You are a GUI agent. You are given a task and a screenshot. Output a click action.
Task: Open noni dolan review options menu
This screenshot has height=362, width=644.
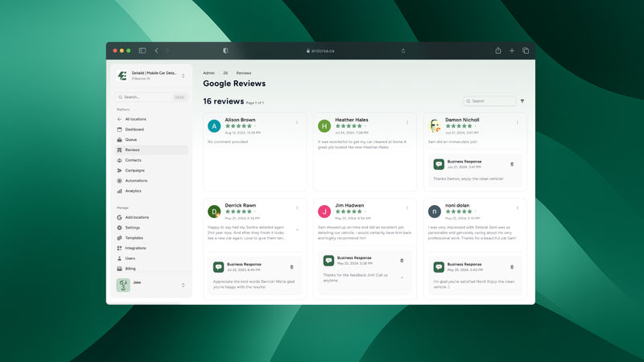coord(517,208)
